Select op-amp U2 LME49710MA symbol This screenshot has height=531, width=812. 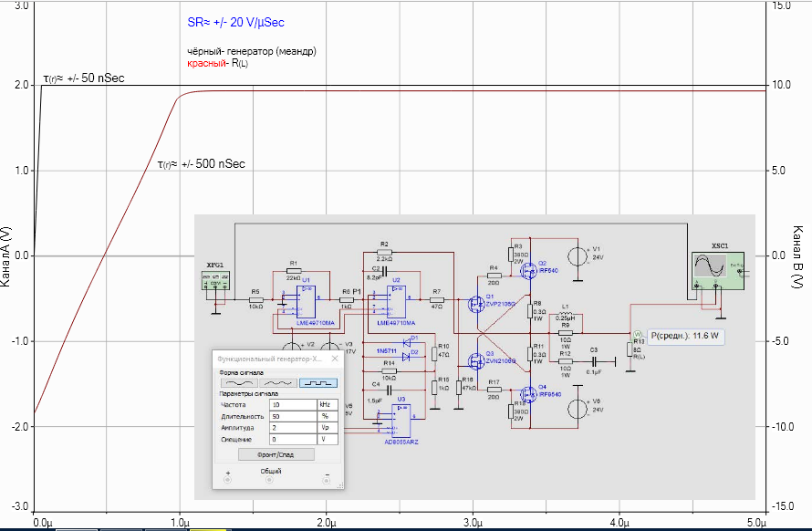point(396,302)
